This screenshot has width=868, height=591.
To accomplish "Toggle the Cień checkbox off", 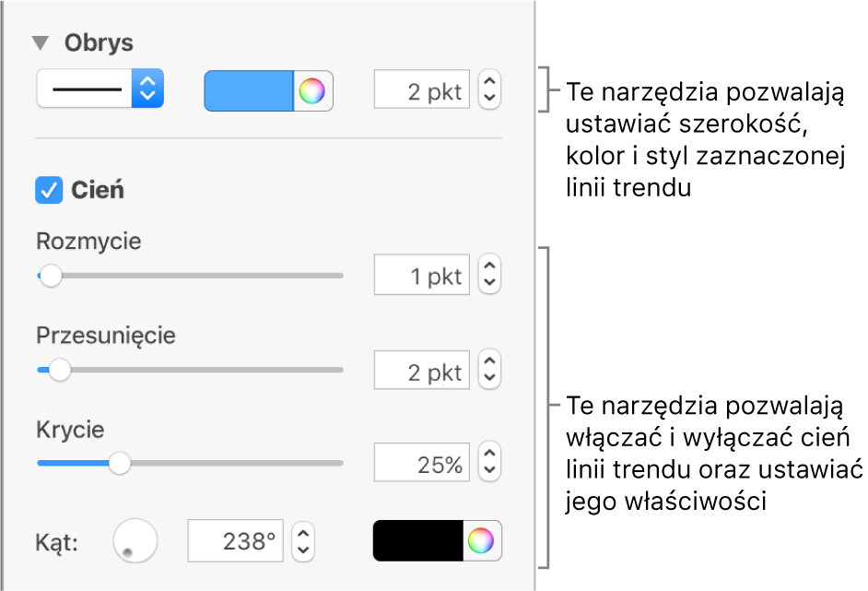I will click(51, 190).
